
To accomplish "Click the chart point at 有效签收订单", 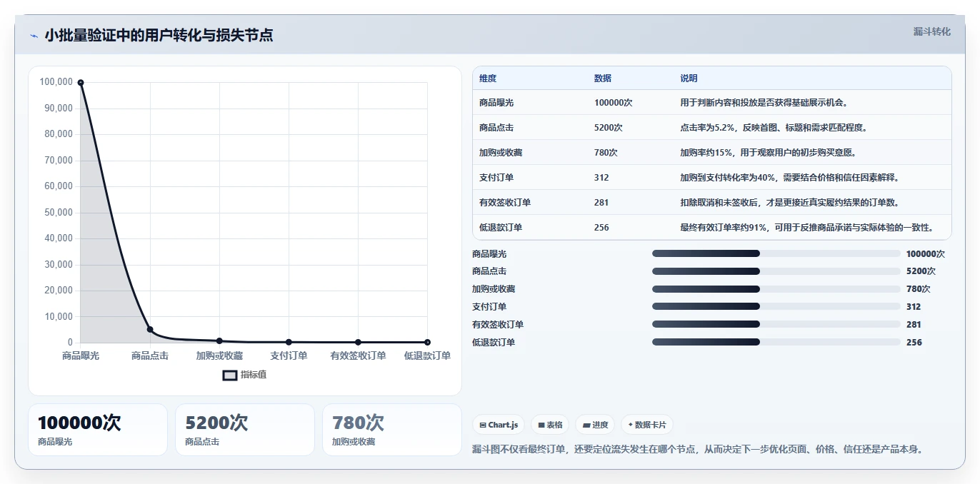I will (358, 342).
